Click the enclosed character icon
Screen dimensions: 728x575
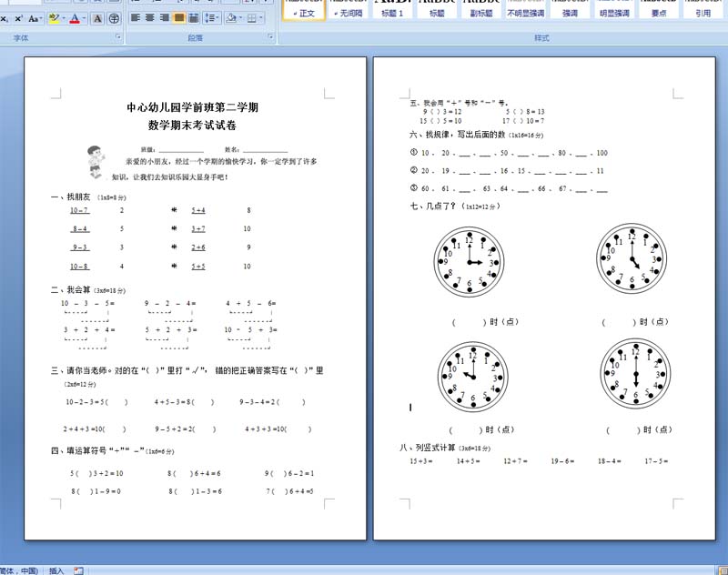point(114,18)
